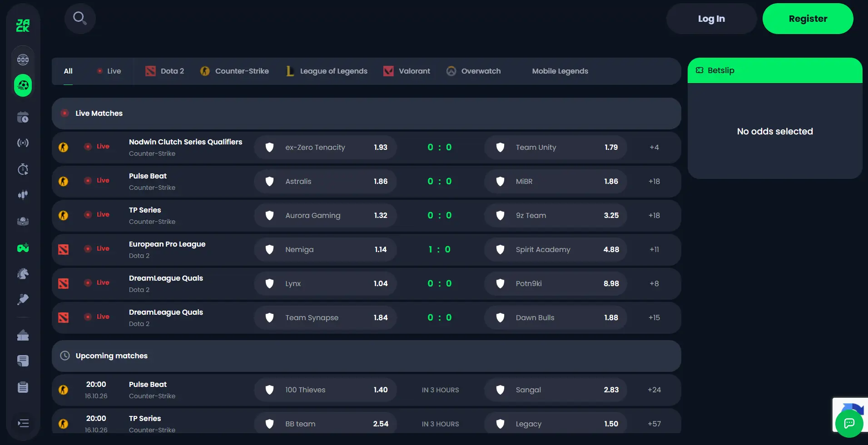Screen dimensions: 868x445
Task: Select the esports gamepad sidebar icon
Action: [23, 248]
